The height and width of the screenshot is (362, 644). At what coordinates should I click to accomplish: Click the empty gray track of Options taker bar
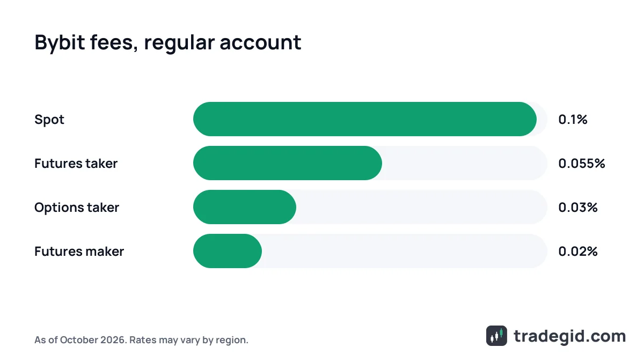point(422,207)
